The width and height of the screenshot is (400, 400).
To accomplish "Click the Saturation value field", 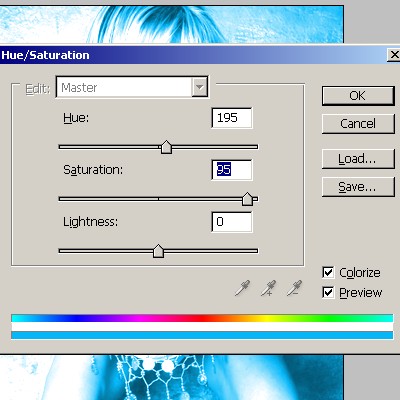I will 232,170.
